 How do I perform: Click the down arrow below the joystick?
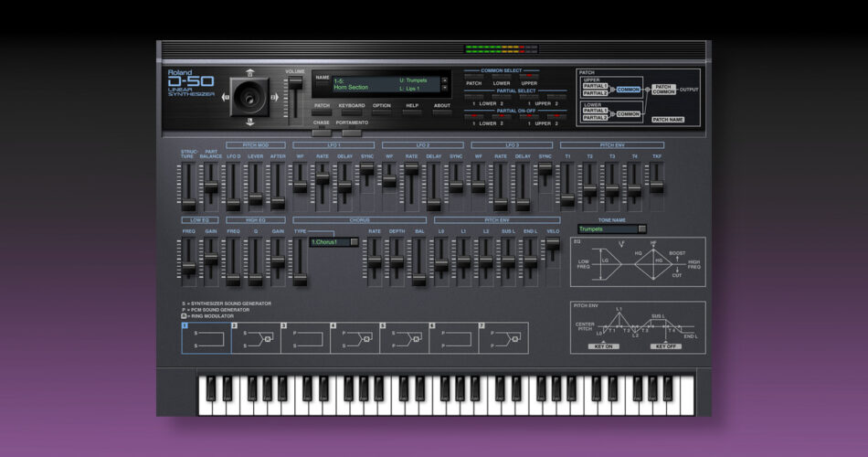coord(249,121)
